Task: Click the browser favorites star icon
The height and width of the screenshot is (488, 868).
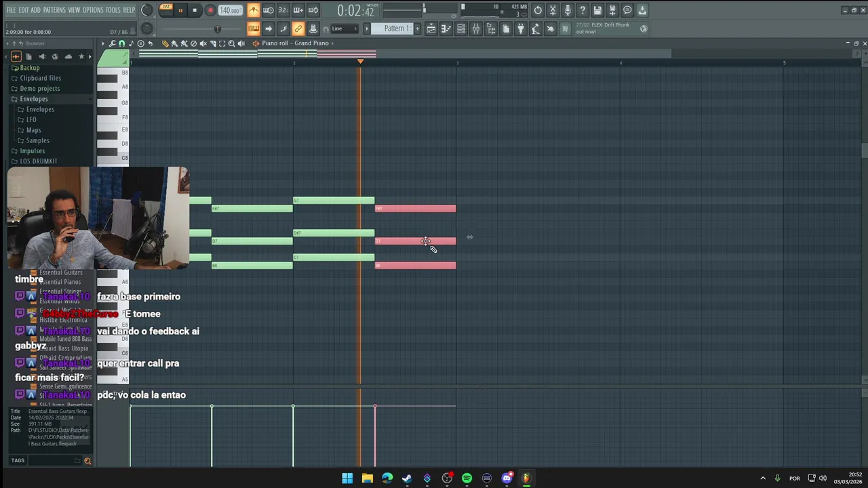Action: point(81,56)
